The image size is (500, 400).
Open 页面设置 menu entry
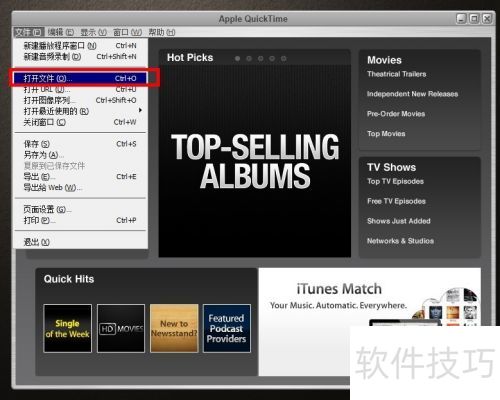pos(80,209)
